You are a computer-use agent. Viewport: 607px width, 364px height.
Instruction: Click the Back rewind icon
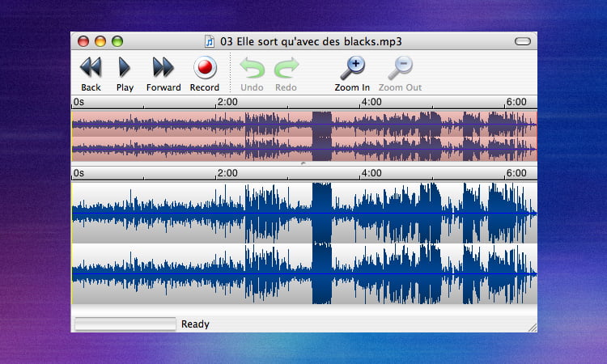point(91,67)
